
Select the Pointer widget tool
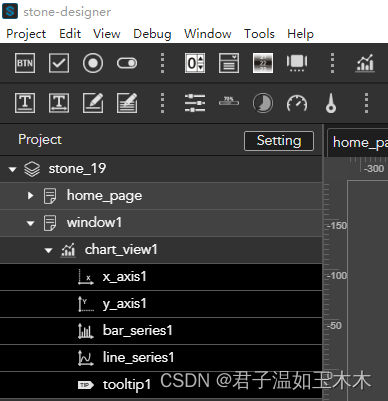(331, 103)
